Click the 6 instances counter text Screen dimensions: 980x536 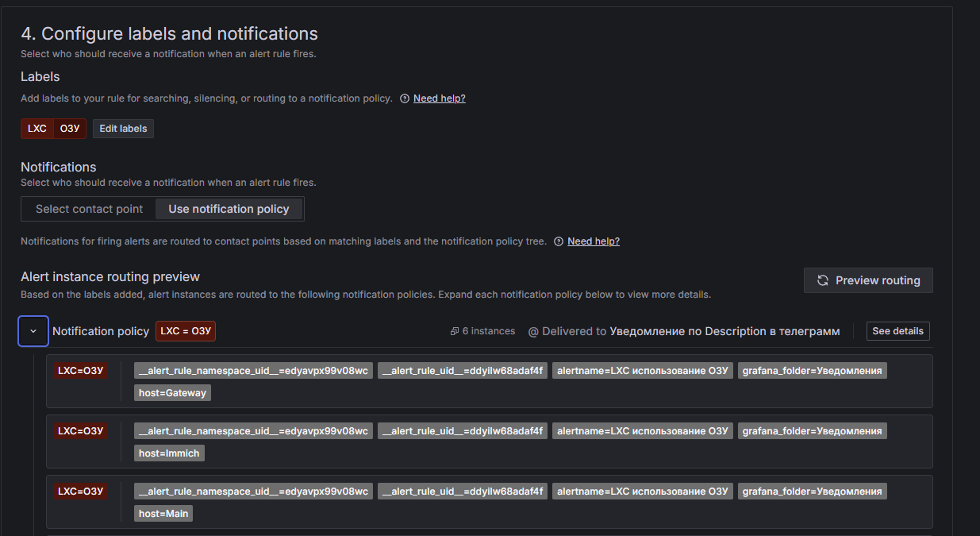(x=488, y=331)
